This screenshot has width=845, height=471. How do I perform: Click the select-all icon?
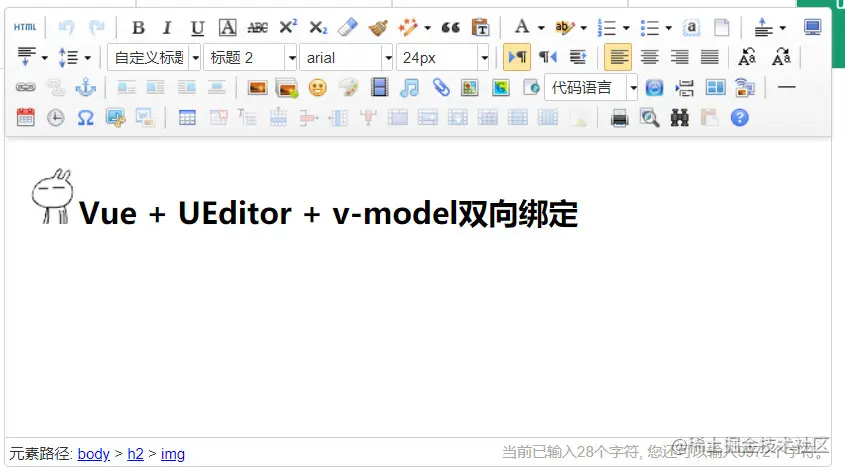tap(691, 27)
